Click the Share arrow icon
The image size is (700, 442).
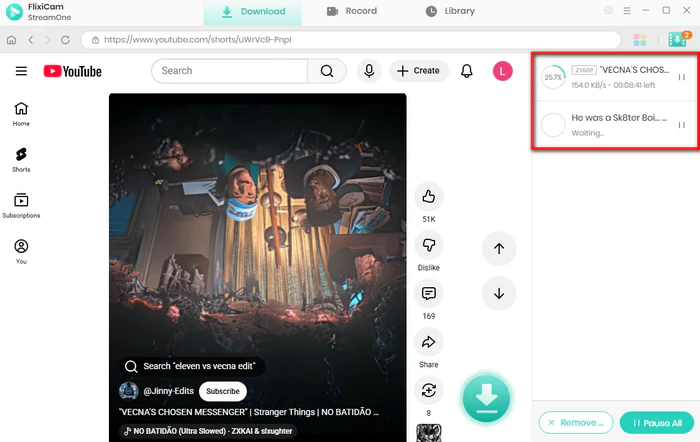(x=428, y=342)
